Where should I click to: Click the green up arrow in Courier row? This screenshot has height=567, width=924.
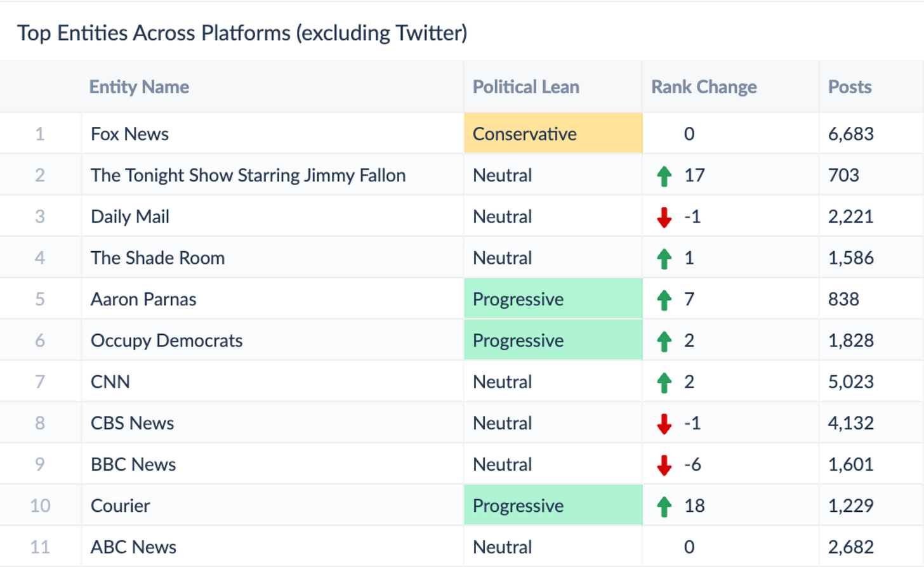664,506
